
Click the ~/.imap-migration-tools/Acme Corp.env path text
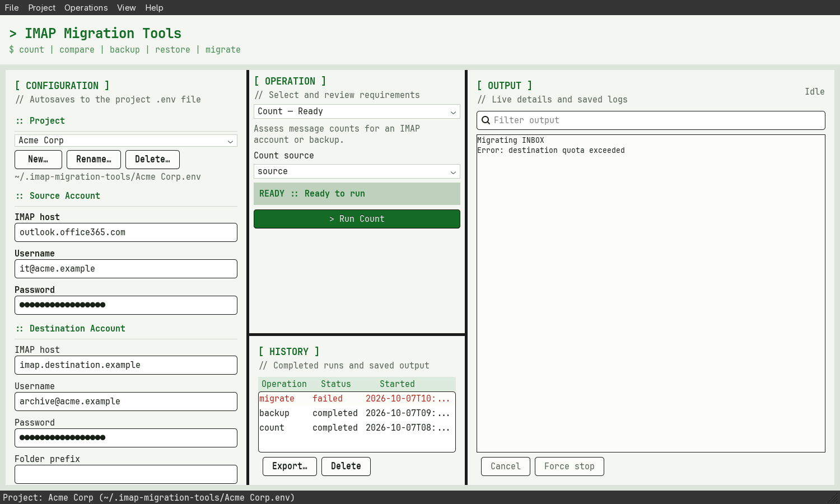(x=108, y=177)
